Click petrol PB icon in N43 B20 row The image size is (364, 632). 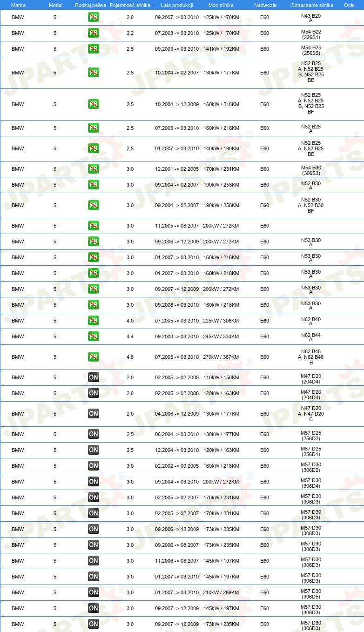coord(94,18)
